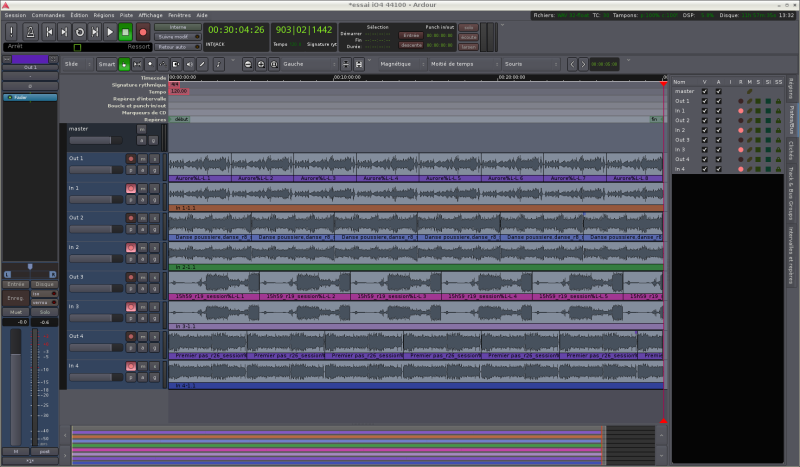Screen dimensions: 800x467
Task: Open the Affichage menu
Action: [x=152, y=16]
